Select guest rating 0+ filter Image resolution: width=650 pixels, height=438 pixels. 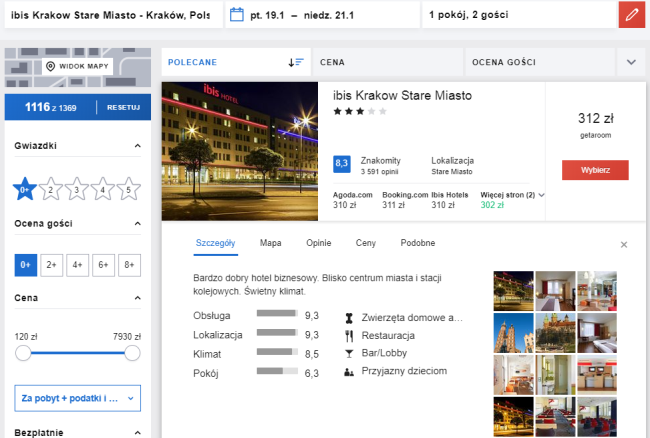pos(26,265)
